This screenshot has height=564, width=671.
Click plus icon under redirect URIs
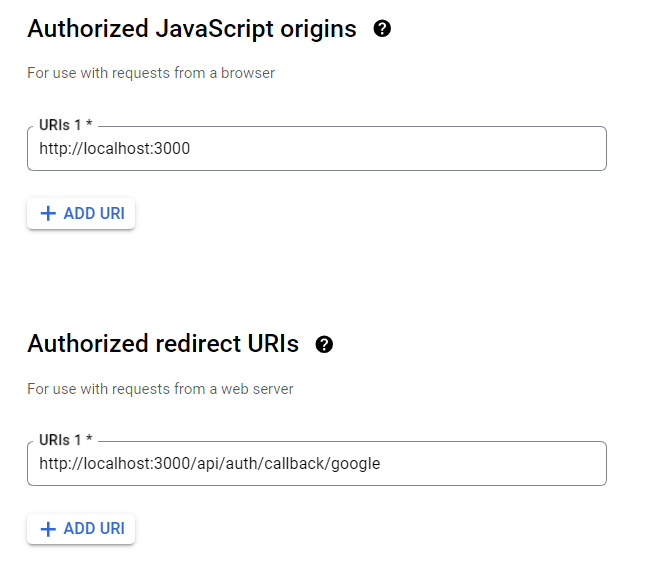[x=48, y=529]
